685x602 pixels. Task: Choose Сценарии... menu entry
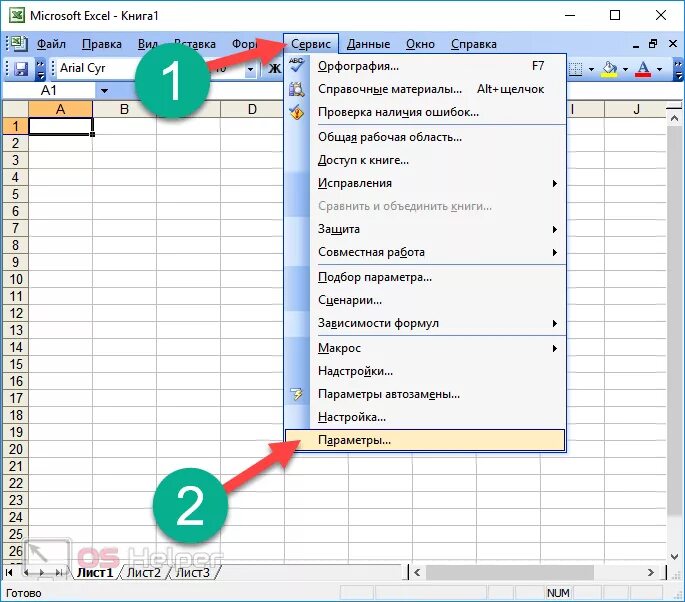pyautogui.click(x=425, y=300)
